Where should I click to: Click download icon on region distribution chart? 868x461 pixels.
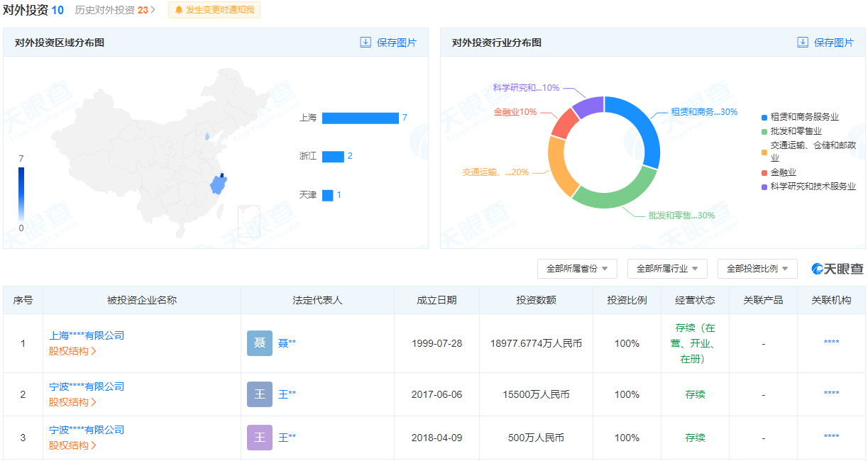(366, 43)
